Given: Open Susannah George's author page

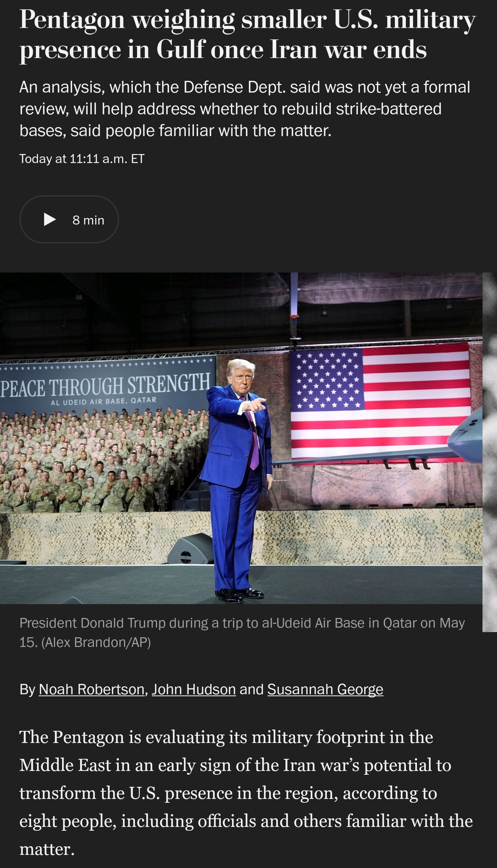Looking at the screenshot, I should 325,689.
